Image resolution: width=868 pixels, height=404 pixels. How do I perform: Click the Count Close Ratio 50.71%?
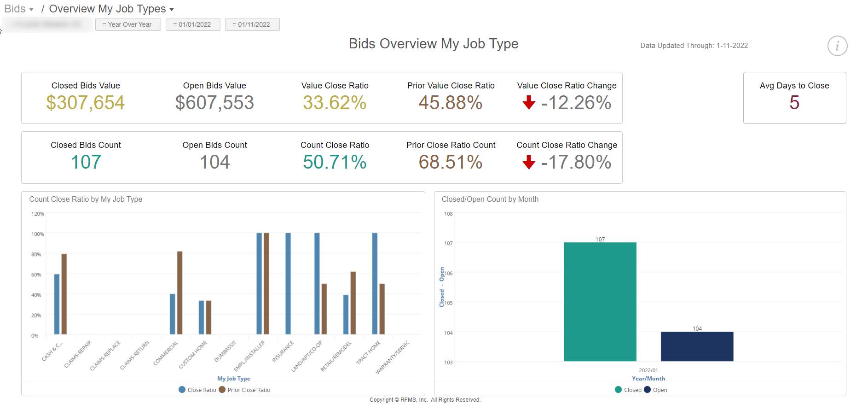tap(335, 162)
